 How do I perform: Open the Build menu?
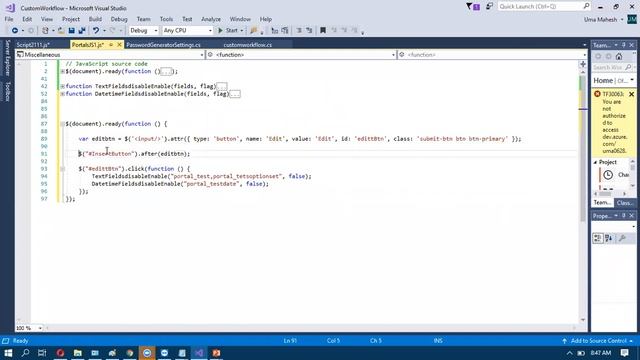pos(95,19)
